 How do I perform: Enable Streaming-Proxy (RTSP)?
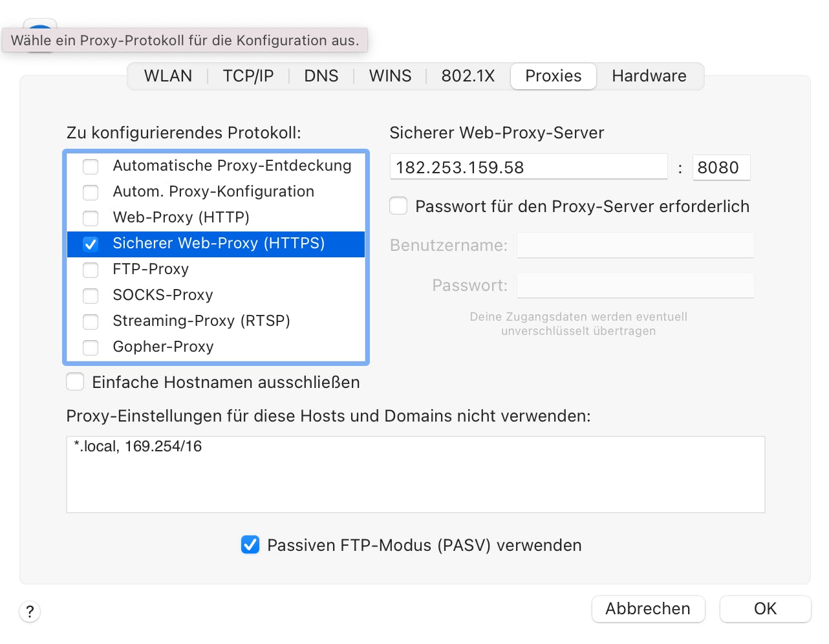tap(91, 321)
